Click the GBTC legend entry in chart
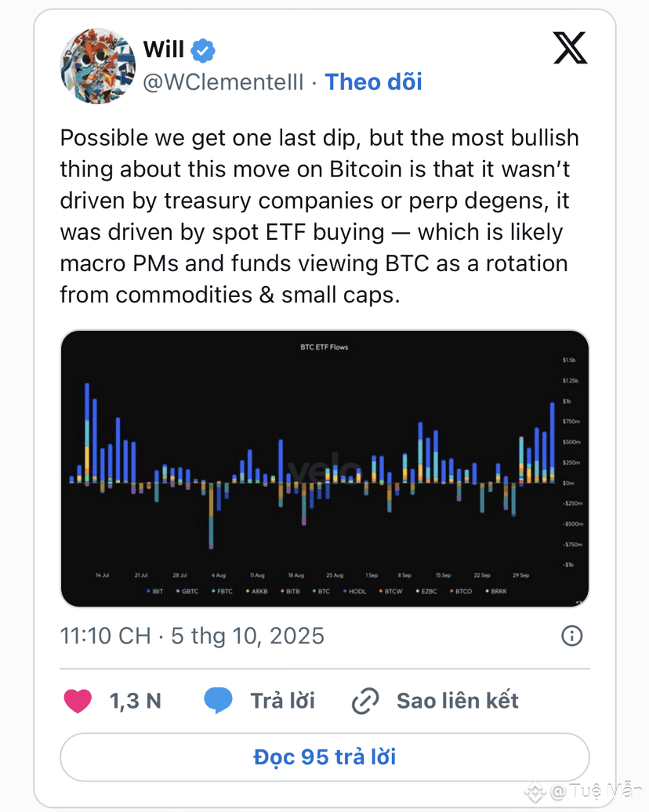 189,591
